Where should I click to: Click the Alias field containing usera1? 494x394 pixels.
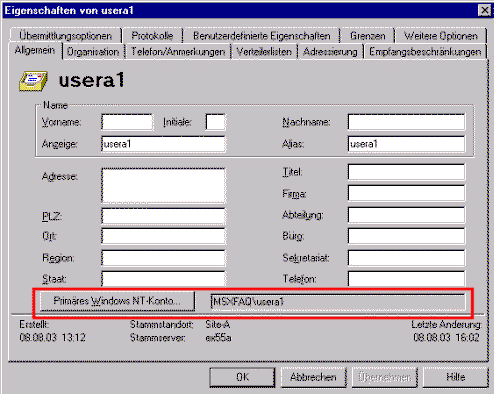[x=406, y=144]
